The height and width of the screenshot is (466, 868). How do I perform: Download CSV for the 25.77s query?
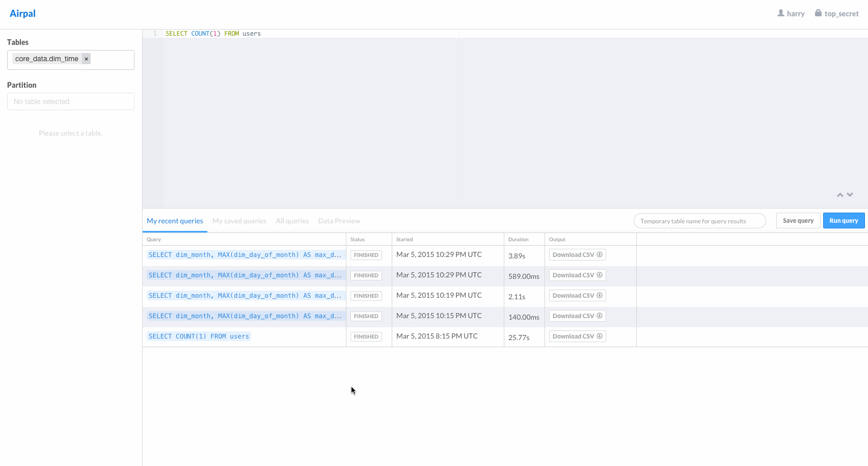click(x=578, y=336)
